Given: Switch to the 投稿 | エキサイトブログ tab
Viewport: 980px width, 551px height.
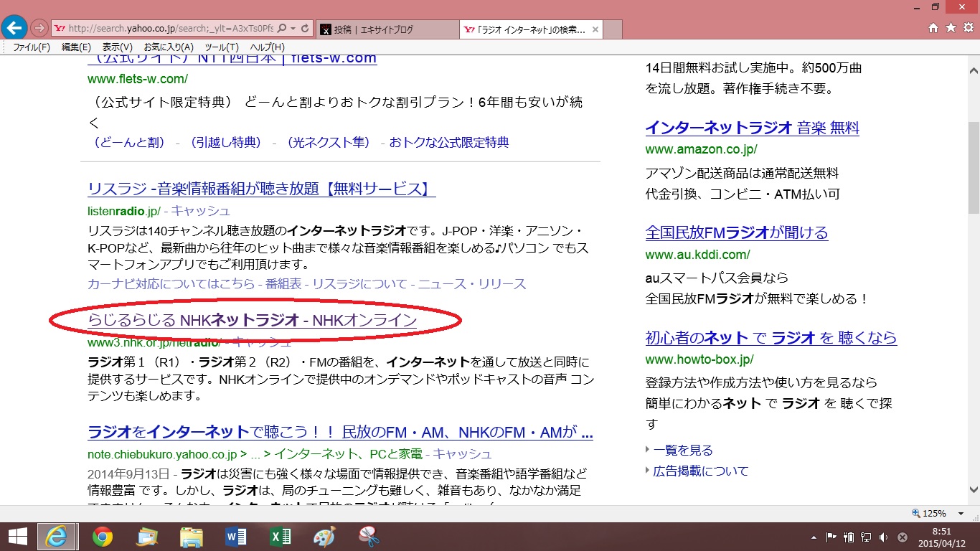Looking at the screenshot, I should pos(387,29).
